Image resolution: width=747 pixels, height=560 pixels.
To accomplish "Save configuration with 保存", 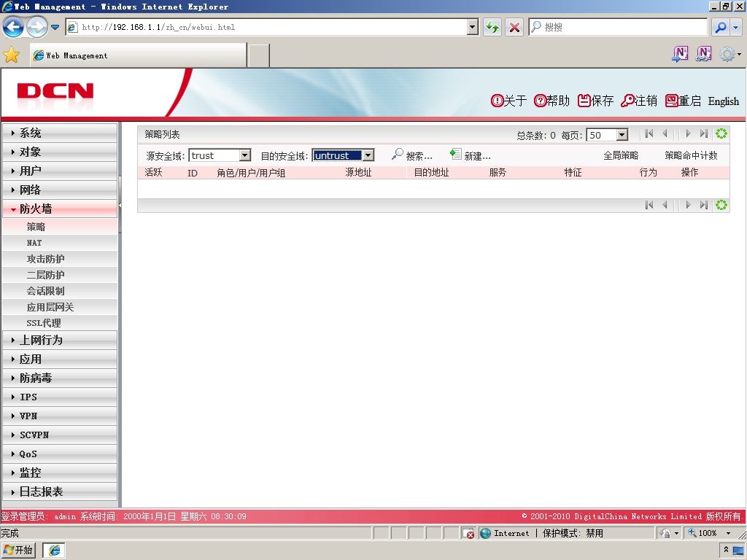I will click(x=595, y=101).
